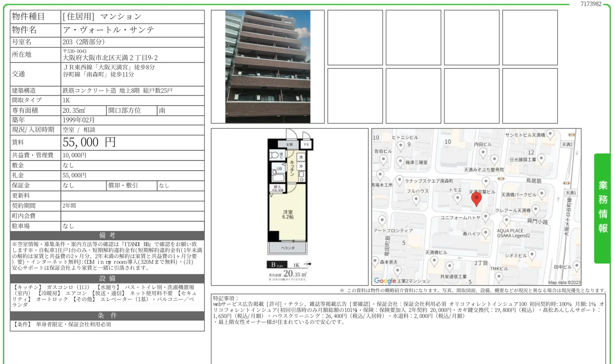Viewport: 615px width, 364px height.
Task: Click the 天満2 intersection label on map
Action: 567,144
